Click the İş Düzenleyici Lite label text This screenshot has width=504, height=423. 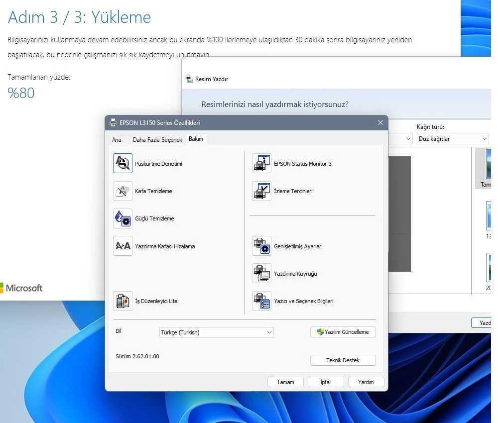click(156, 301)
